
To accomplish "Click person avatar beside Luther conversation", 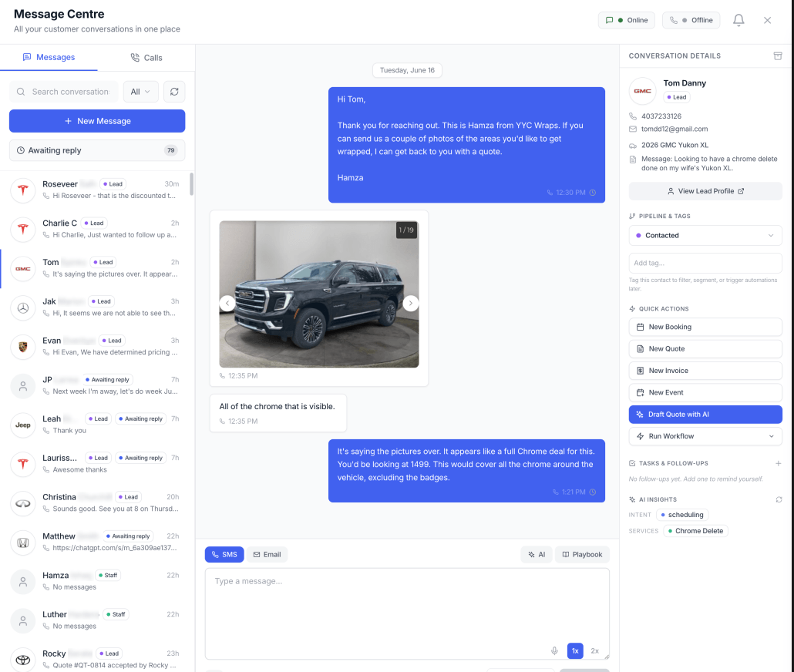I will click(x=23, y=621).
